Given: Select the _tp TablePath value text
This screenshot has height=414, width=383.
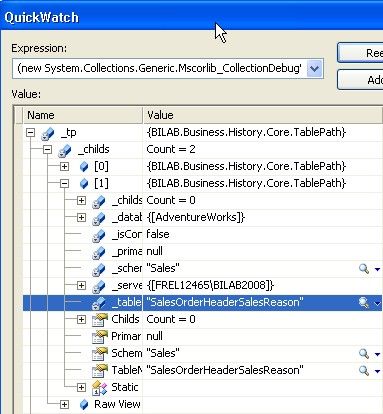Looking at the screenshot, I should point(246,132).
